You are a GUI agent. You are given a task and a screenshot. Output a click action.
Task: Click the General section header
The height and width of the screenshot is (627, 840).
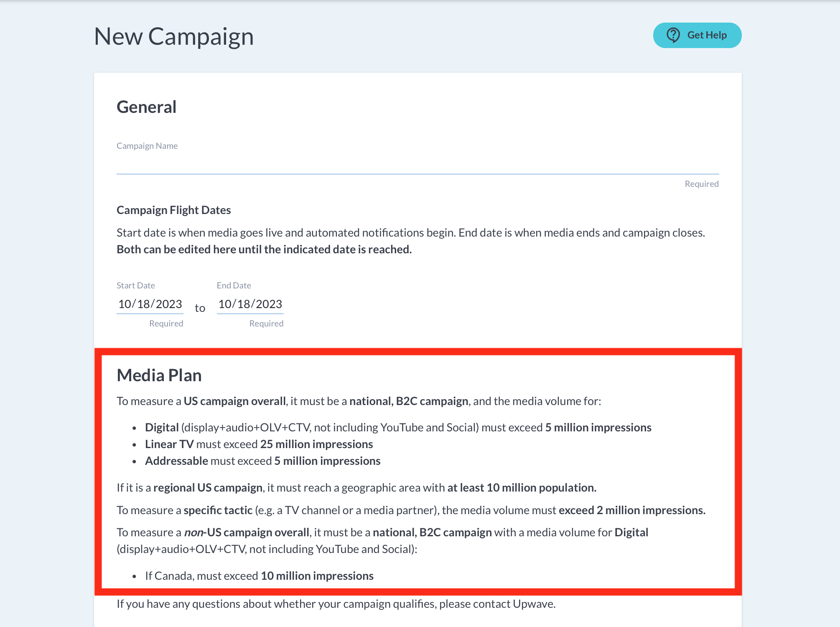coord(146,107)
